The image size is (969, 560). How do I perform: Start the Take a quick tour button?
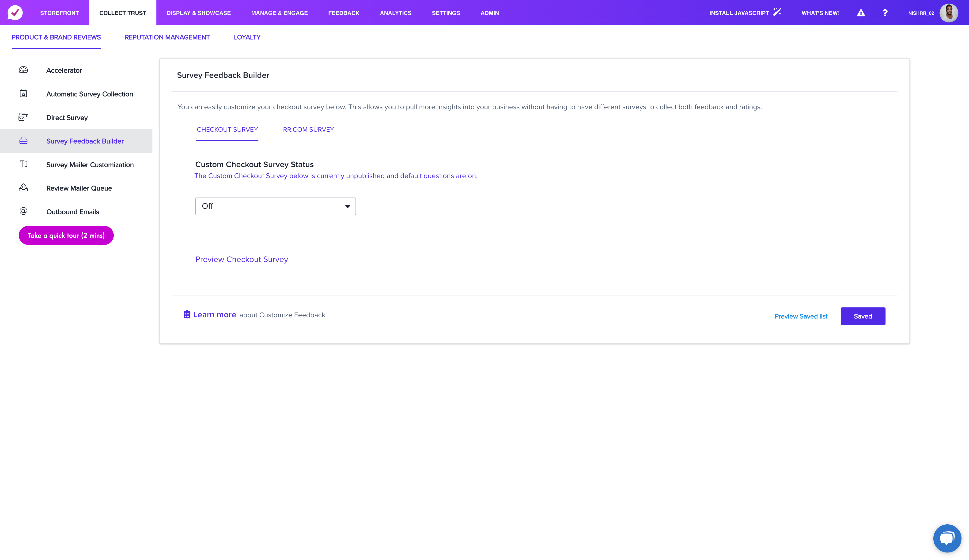(x=66, y=235)
